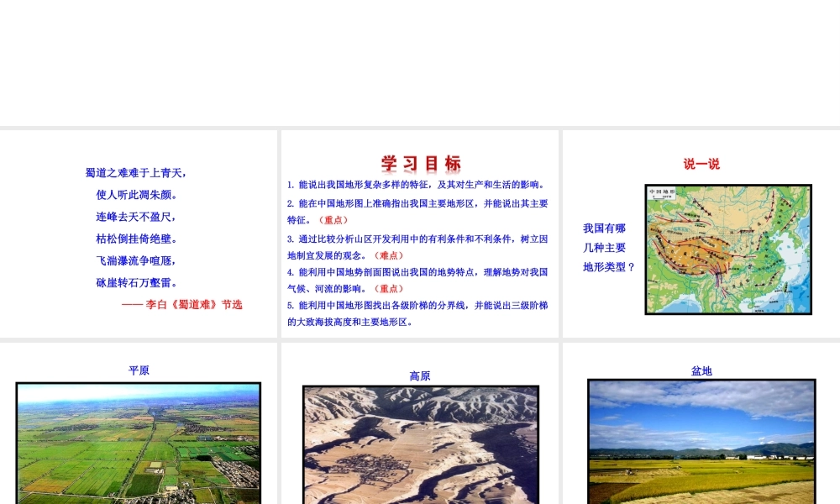Click the text 地形类型？

[609, 267]
